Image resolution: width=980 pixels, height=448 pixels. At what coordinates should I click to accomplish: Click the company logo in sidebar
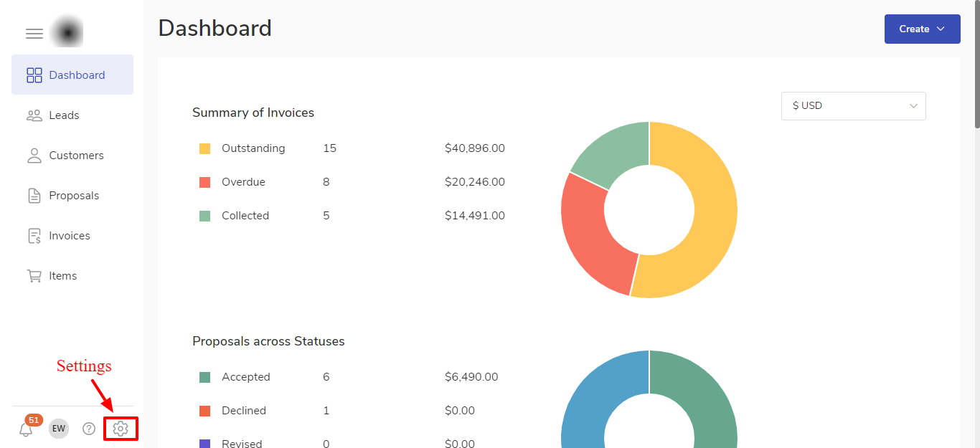70,33
